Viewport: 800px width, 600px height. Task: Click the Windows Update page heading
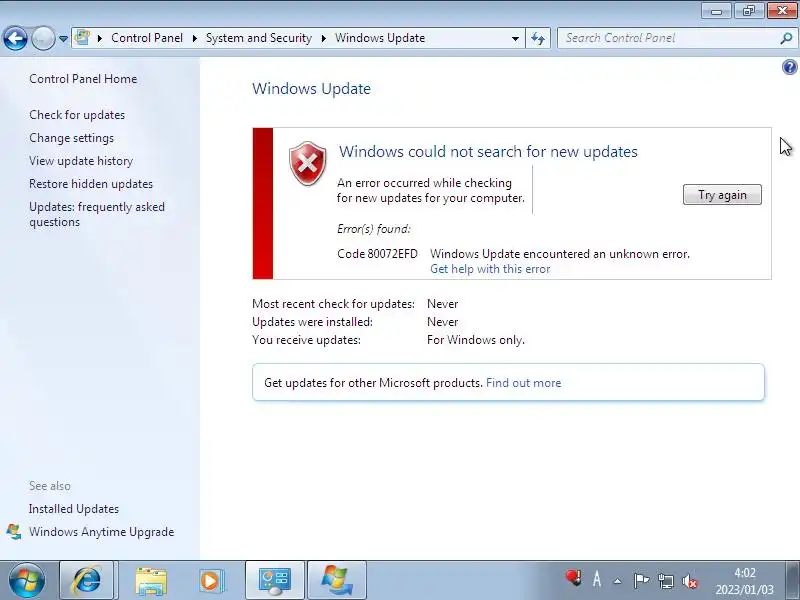pyautogui.click(x=311, y=89)
